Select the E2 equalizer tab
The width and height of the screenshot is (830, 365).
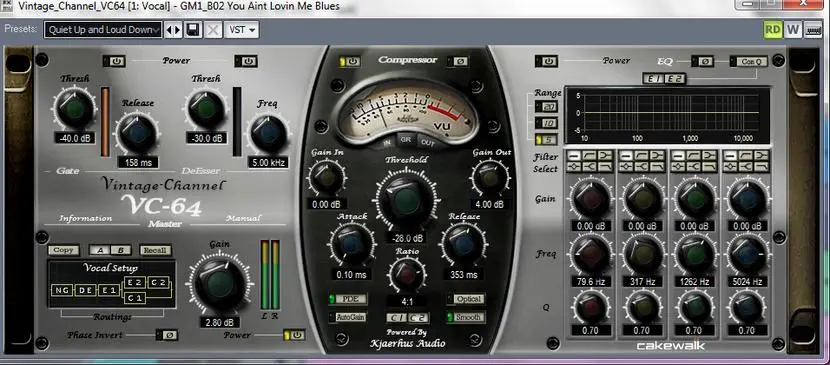pyautogui.click(x=674, y=79)
